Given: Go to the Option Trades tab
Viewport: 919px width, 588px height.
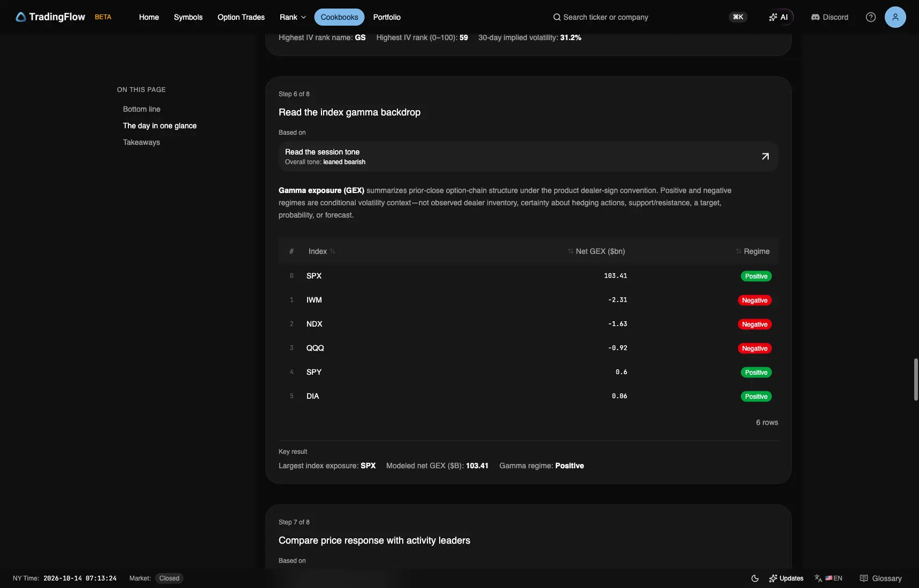Looking at the screenshot, I should [x=241, y=17].
